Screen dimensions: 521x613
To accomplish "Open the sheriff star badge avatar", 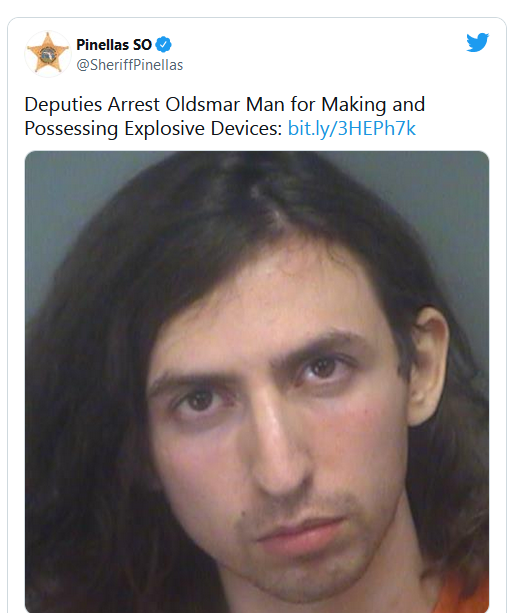I will click(48, 54).
